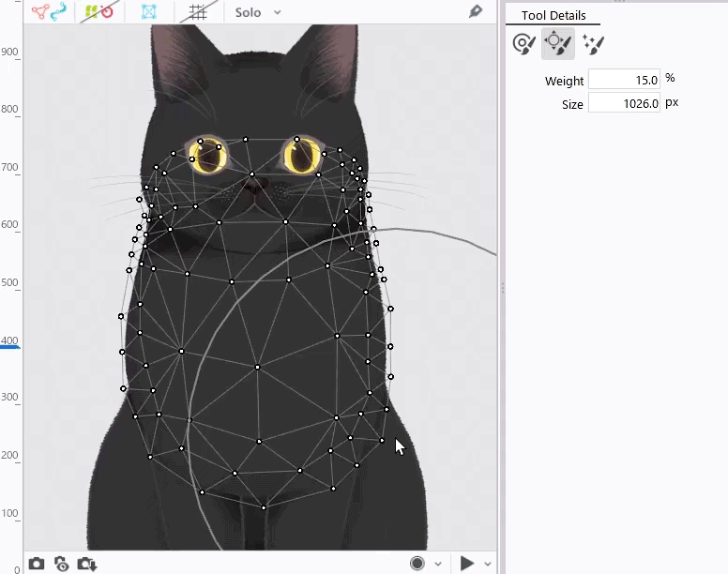
Task: Click the camera with timer icon
Action: pyautogui.click(x=62, y=564)
